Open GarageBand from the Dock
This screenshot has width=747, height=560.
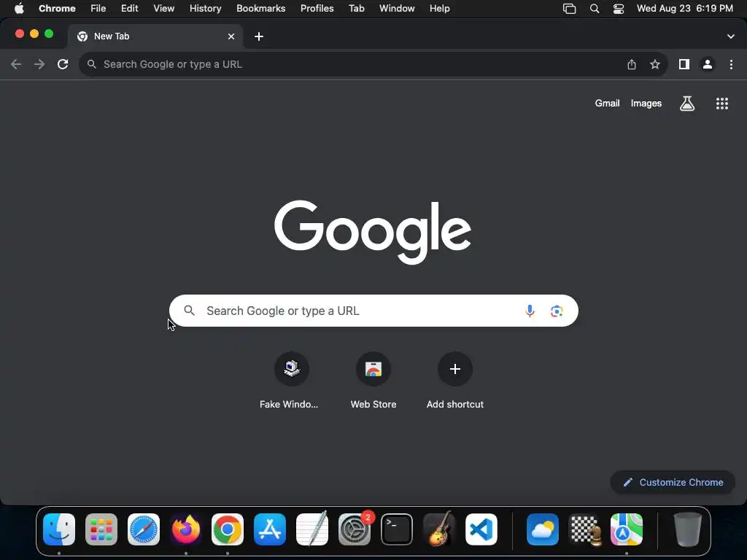(438, 529)
